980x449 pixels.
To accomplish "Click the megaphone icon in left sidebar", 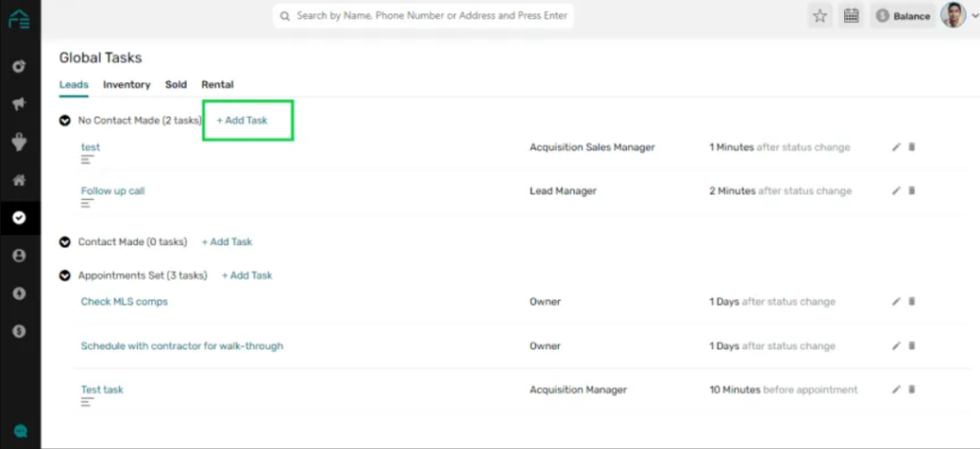I will (x=19, y=104).
